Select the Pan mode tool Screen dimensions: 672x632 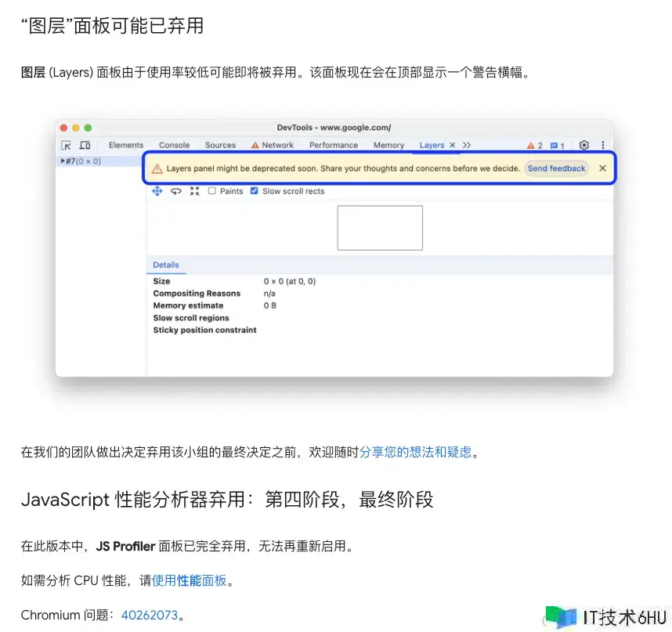(x=157, y=191)
